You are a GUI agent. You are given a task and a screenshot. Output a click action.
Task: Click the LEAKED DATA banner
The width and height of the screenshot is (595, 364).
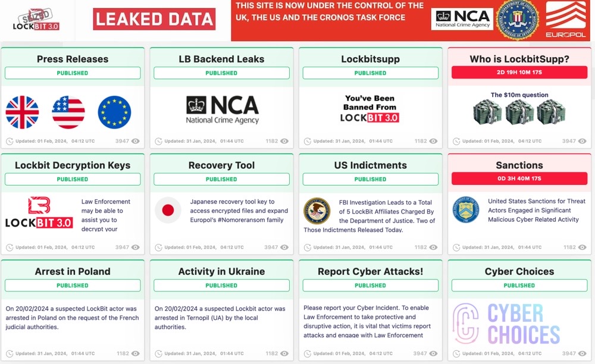click(x=154, y=19)
